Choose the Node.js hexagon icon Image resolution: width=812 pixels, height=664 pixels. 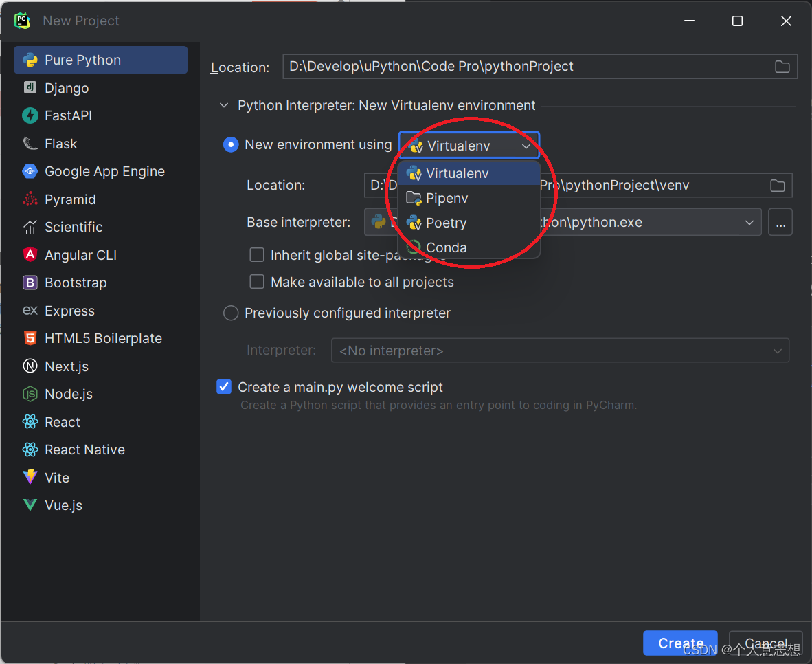(x=30, y=394)
